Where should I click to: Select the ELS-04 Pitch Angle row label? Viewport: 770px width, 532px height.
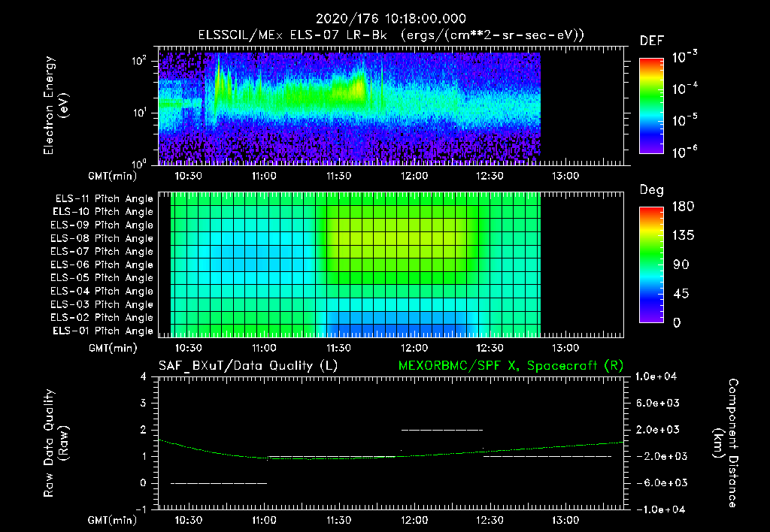(102, 291)
